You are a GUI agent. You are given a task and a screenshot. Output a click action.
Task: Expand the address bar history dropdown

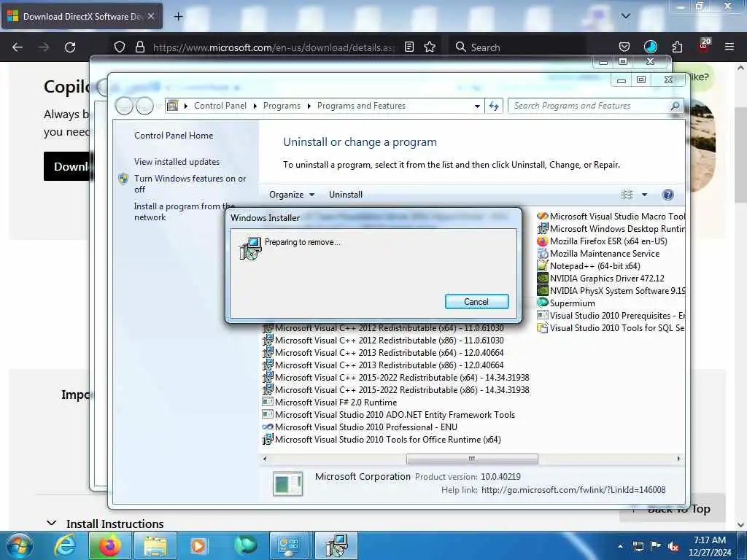[x=477, y=106]
